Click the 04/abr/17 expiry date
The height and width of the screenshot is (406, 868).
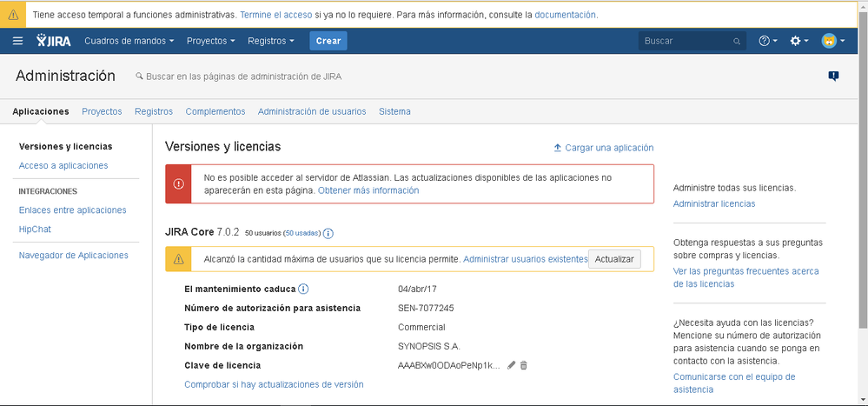tap(417, 289)
